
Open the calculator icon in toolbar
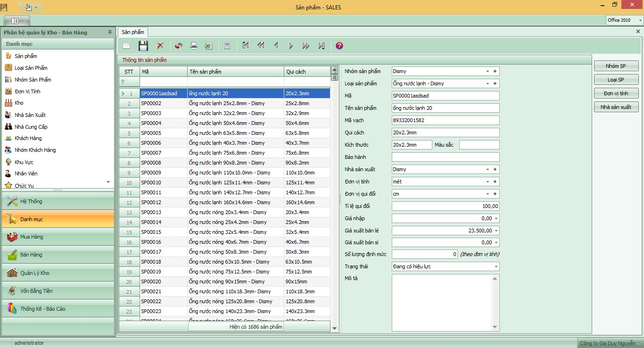227,46
